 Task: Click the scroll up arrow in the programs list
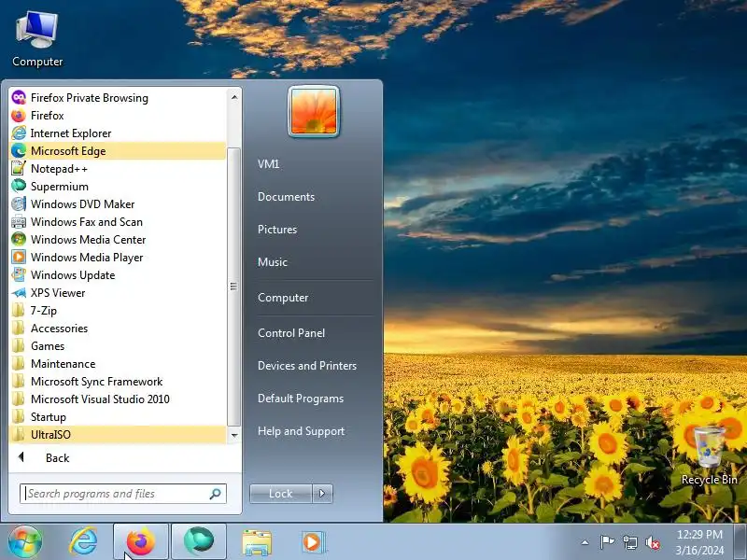234,98
